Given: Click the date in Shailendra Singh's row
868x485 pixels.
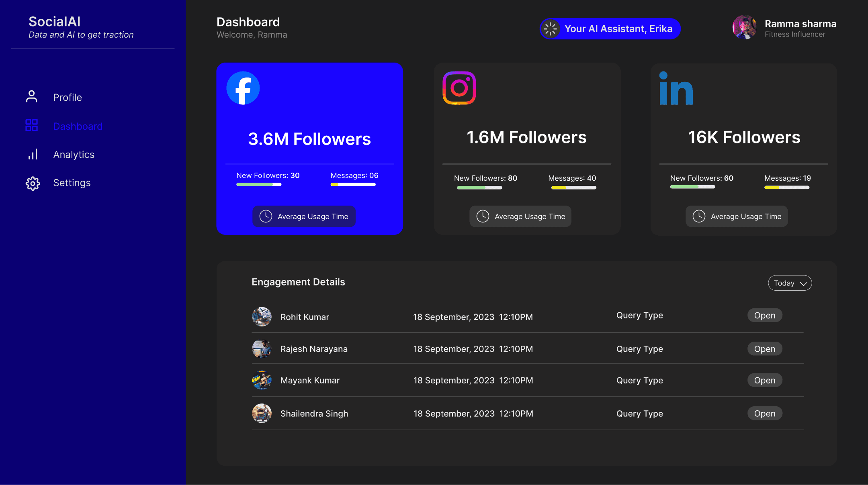Looking at the screenshot, I should [x=473, y=414].
